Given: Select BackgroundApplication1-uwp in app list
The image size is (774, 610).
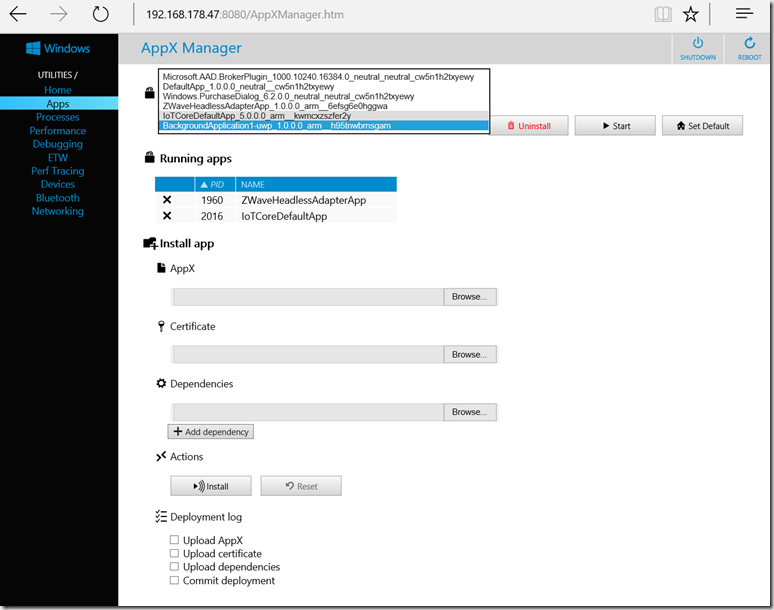Looking at the screenshot, I should pos(323,126).
